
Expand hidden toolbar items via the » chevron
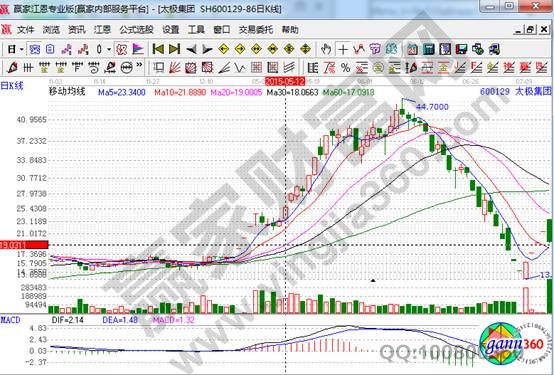coord(139,65)
